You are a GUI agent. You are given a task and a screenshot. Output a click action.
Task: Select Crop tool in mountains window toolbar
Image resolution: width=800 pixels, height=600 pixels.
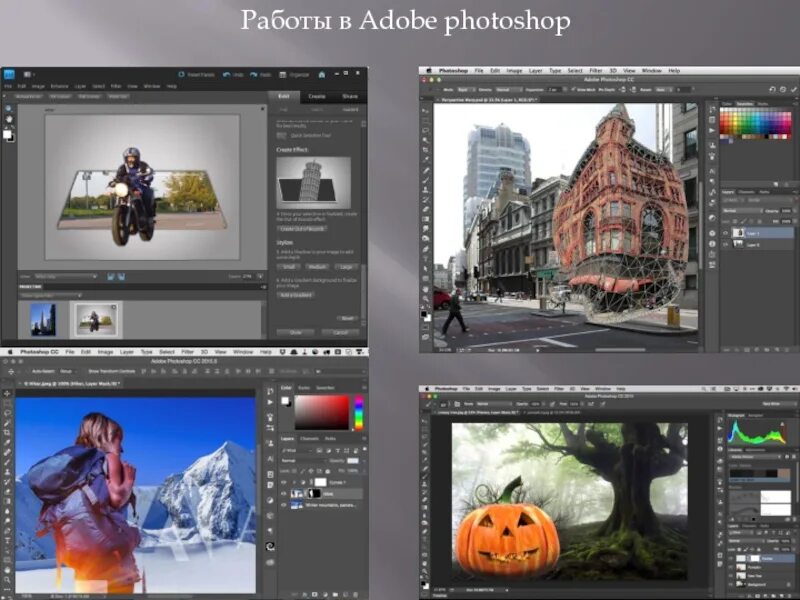pyautogui.click(x=7, y=433)
